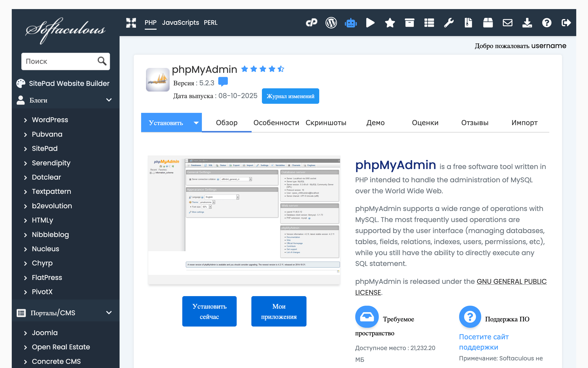Open settings via wrench icon
This screenshot has height=368, width=588.
449,23
